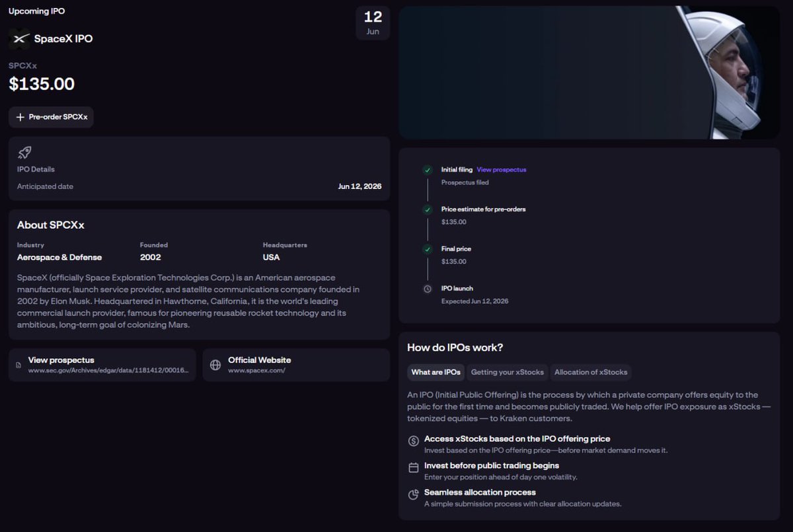Click the dollar icon for Access xStocks
Viewport: 793px width, 532px height.
pos(414,441)
